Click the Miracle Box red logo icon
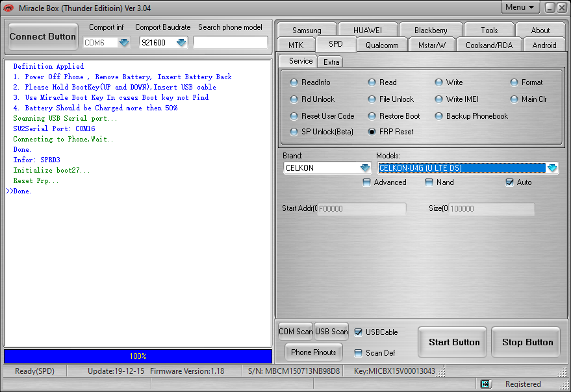 (8, 8)
